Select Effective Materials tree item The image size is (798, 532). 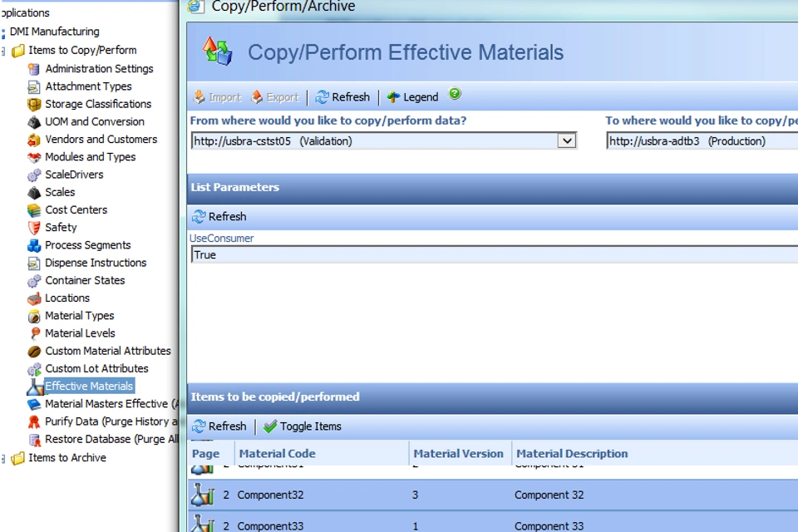pos(89,386)
